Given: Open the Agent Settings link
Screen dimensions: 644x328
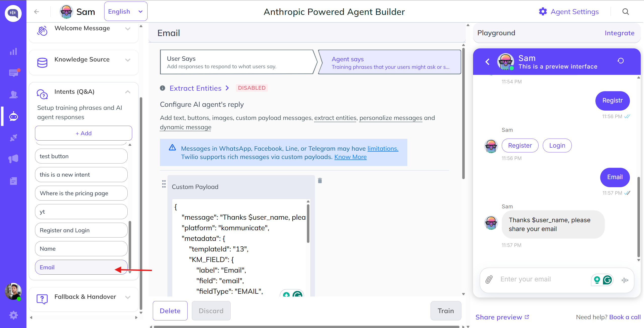Looking at the screenshot, I should coord(575,12).
